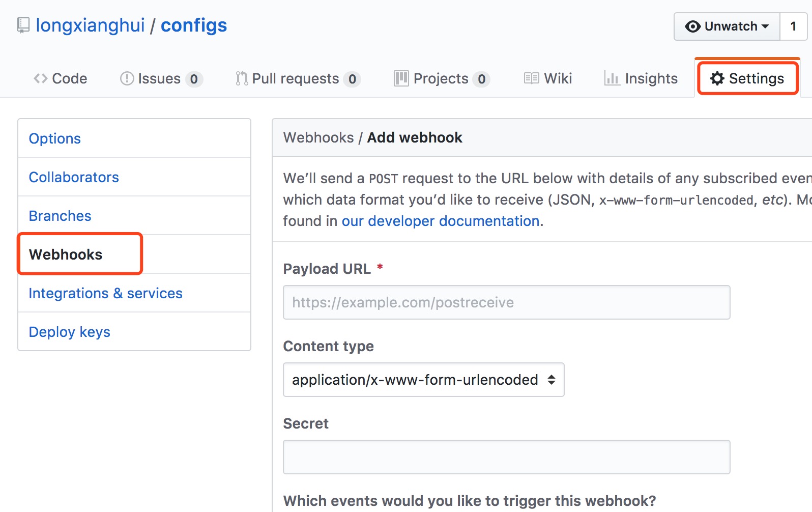
Task: Select Webhooks in settings sidebar
Action: 134,254
